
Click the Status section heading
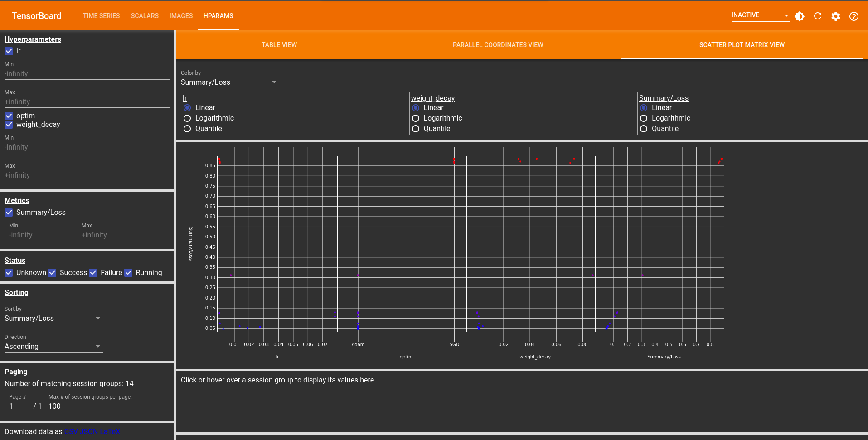[x=15, y=261]
